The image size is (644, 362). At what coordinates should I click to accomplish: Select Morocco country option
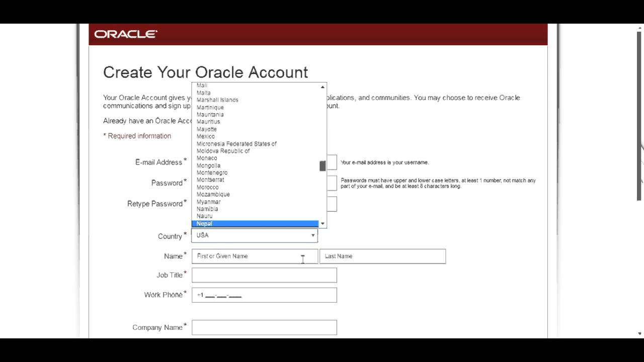pyautogui.click(x=255, y=187)
